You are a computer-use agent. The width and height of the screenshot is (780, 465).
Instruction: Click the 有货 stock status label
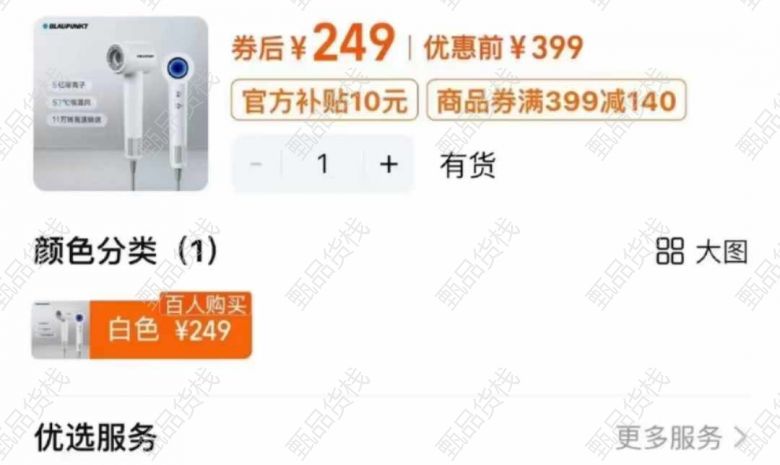coord(467,165)
